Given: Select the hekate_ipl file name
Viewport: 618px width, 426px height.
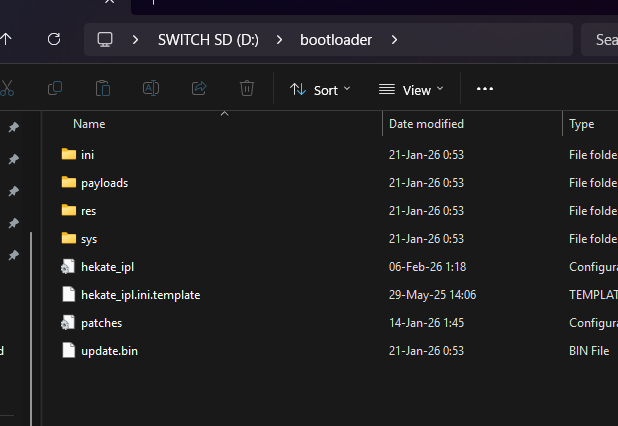Looking at the screenshot, I should [107, 267].
